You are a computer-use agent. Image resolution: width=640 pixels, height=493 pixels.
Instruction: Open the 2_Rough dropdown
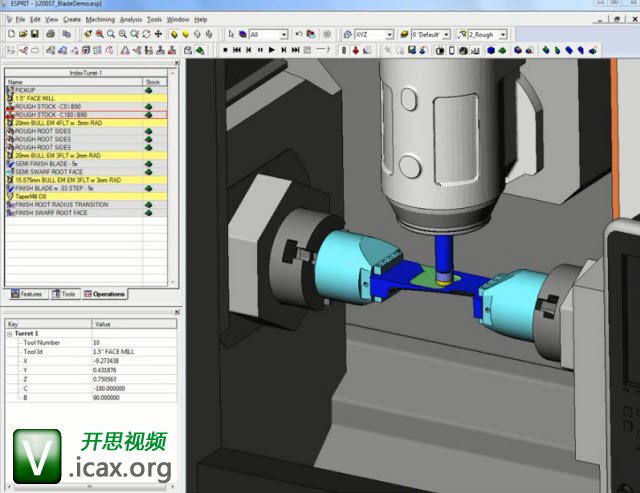point(503,35)
